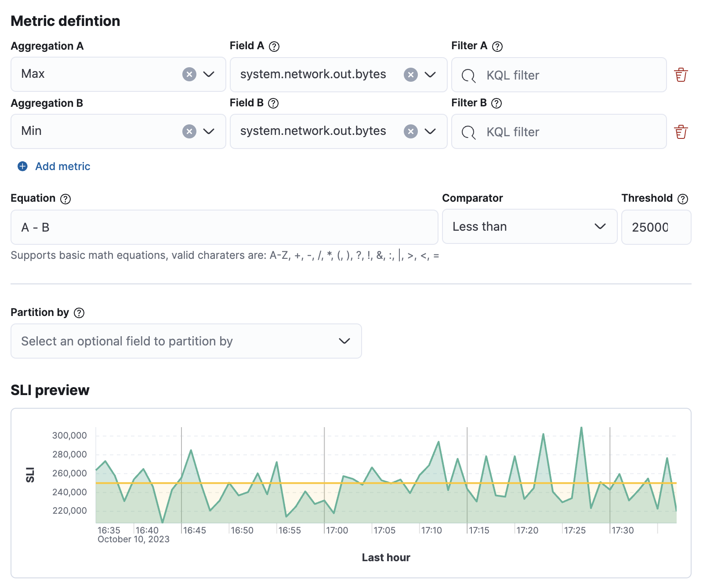Viewport: 703px width, 588px height.
Task: Click the yellow threshold line in SLI preview
Action: pyautogui.click(x=386, y=483)
